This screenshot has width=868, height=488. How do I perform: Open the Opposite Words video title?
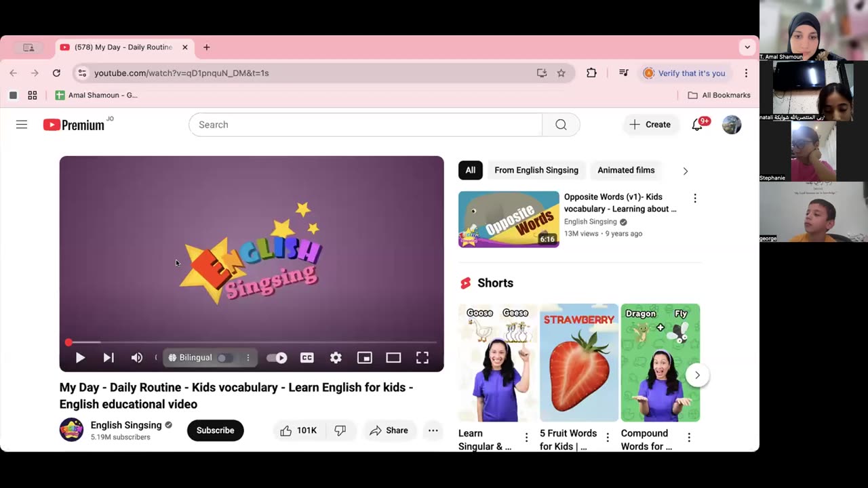[620, 203]
